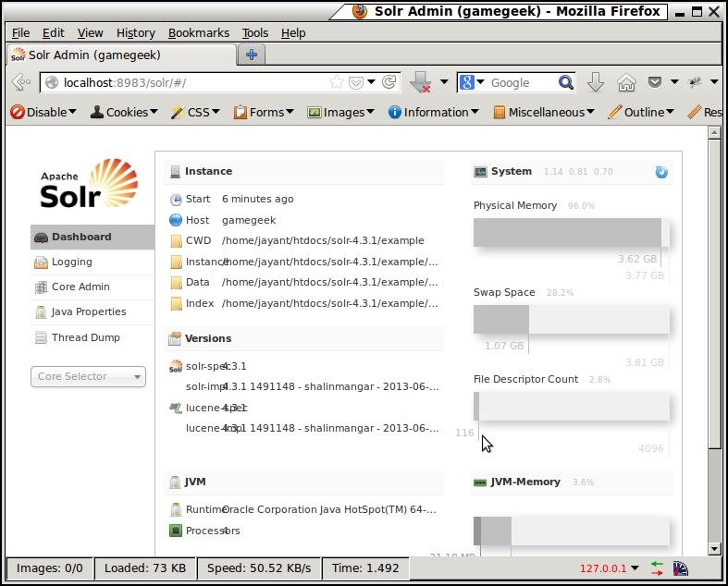Click the reload icon in address bar
728x586 pixels.
[389, 82]
